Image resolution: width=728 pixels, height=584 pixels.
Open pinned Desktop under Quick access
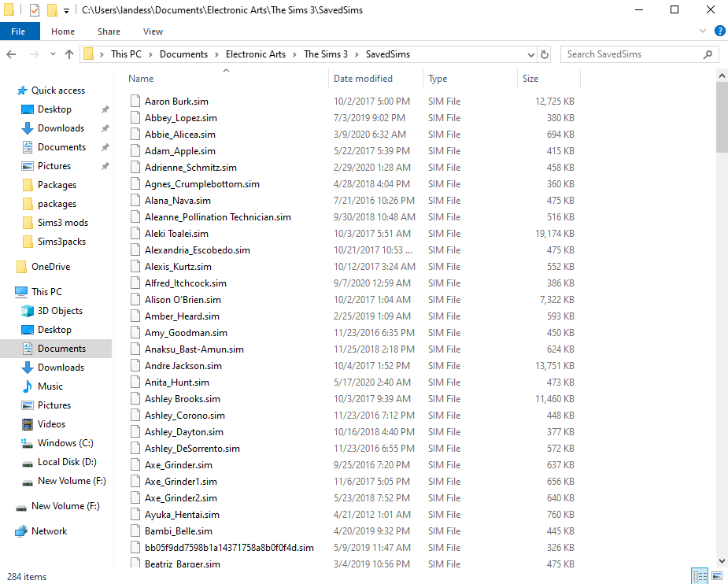(54, 109)
